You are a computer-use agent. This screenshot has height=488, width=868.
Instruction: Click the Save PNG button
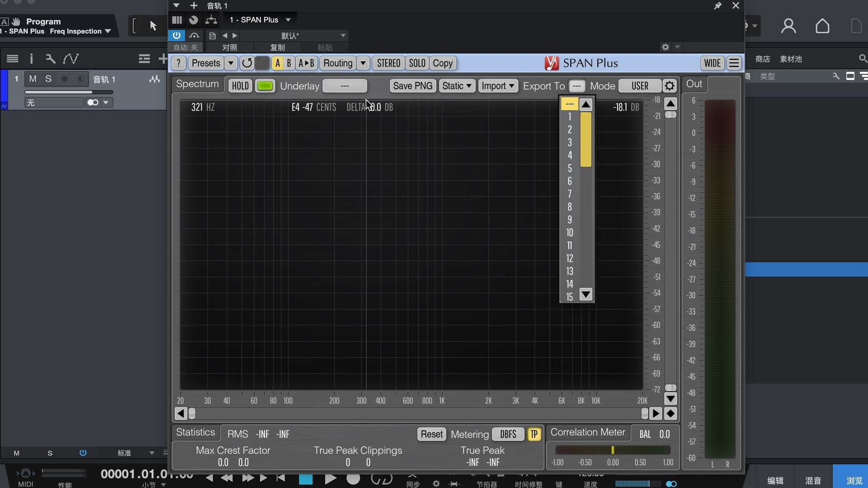pyautogui.click(x=412, y=86)
